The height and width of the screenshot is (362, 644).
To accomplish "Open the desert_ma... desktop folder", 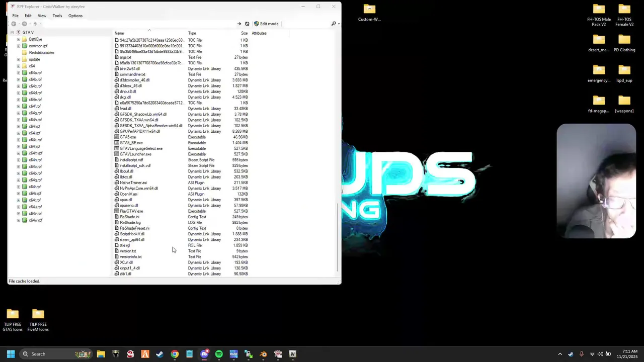I will point(599,43).
